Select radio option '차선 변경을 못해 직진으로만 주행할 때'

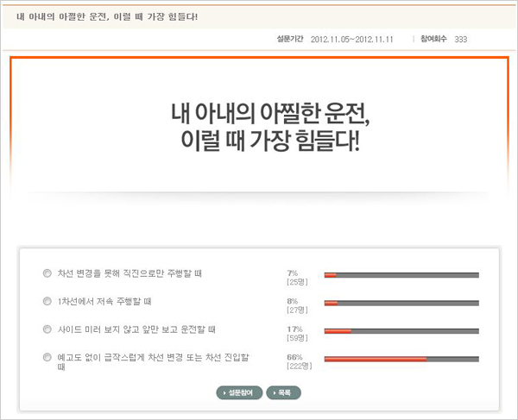47,273
